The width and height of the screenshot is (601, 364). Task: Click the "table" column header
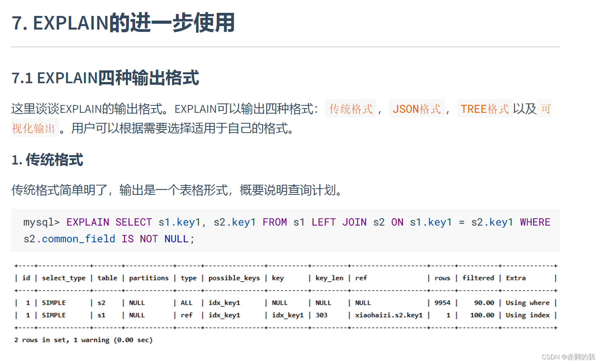[107, 278]
